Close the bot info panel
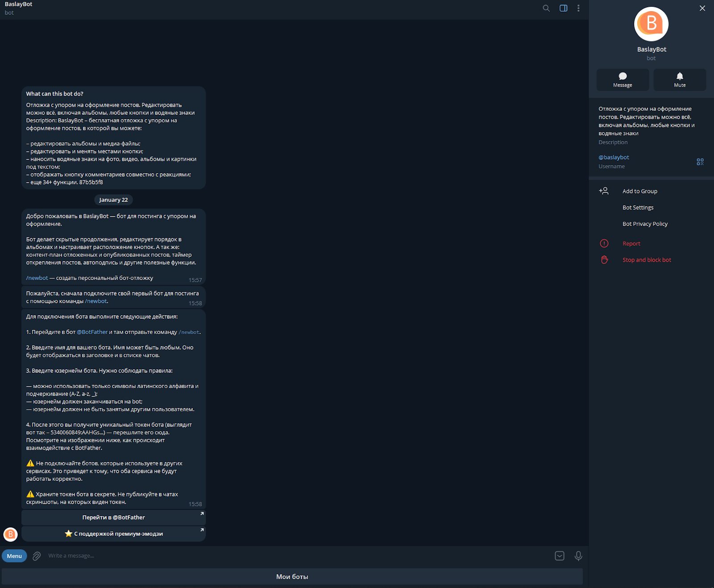Image resolution: width=714 pixels, height=588 pixels. (702, 8)
